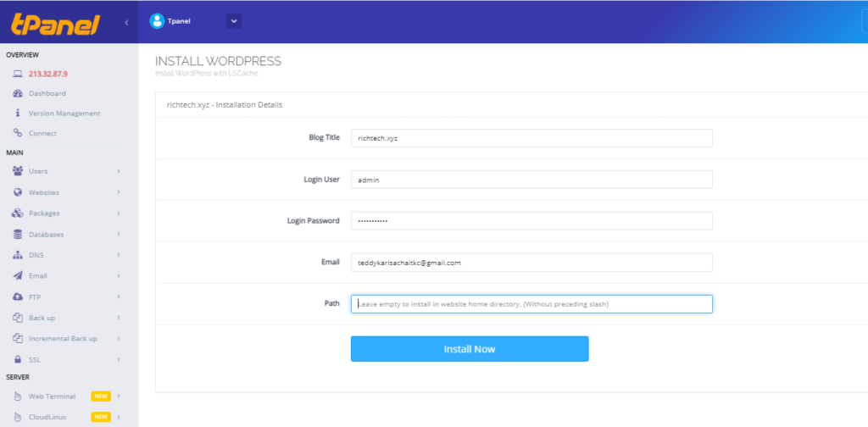
Task: Click 'richtech.xyz - Installation Details' header text
Action: point(225,104)
